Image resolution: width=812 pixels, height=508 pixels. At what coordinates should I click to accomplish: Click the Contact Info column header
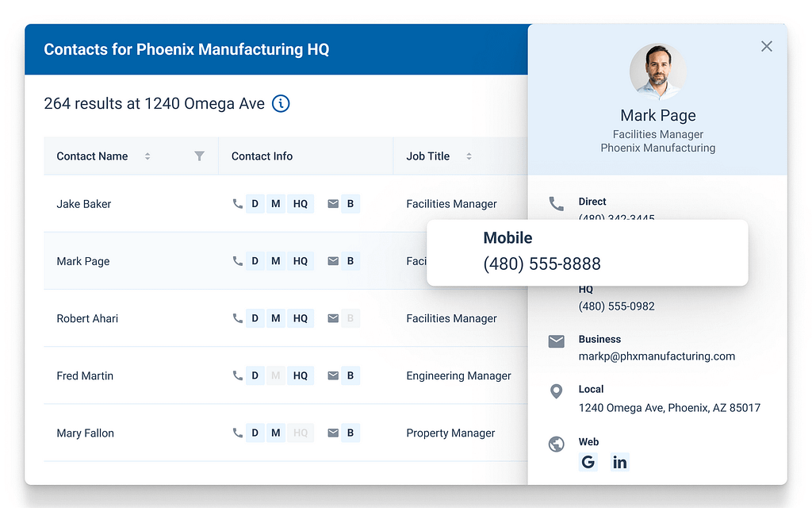pyautogui.click(x=262, y=156)
